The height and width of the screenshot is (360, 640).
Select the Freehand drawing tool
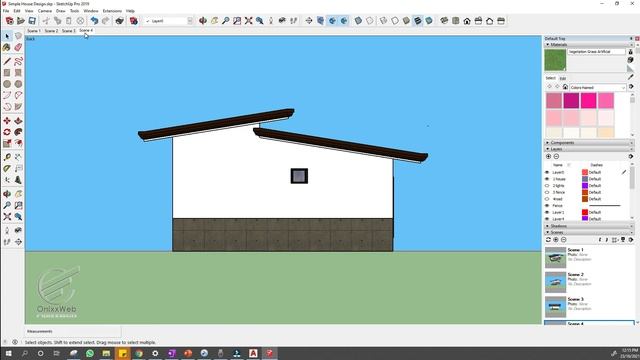18,62
